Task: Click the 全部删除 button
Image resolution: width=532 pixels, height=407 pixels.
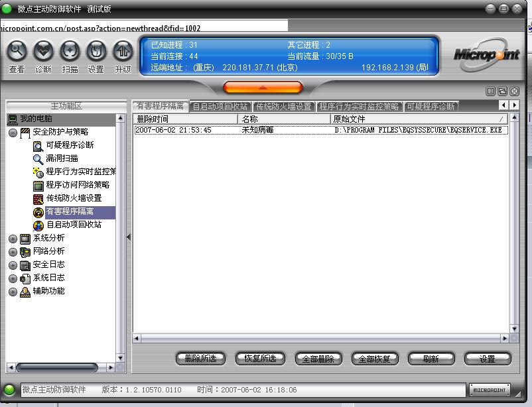Action: 318,359
